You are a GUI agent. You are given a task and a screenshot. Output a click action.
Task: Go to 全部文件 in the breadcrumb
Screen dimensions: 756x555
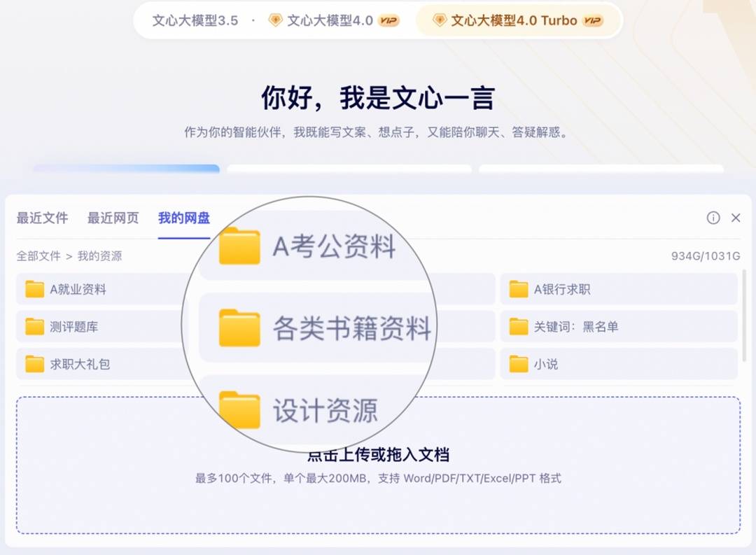[38, 256]
